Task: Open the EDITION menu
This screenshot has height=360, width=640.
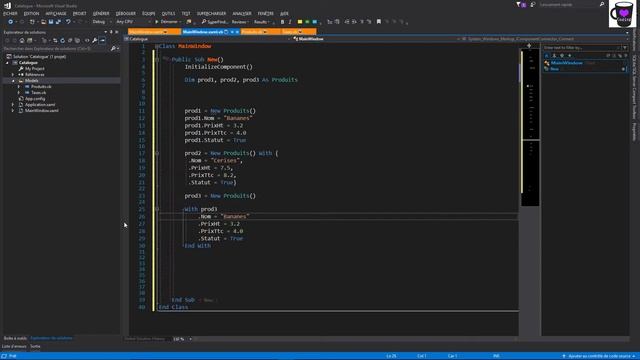Action: [31, 13]
